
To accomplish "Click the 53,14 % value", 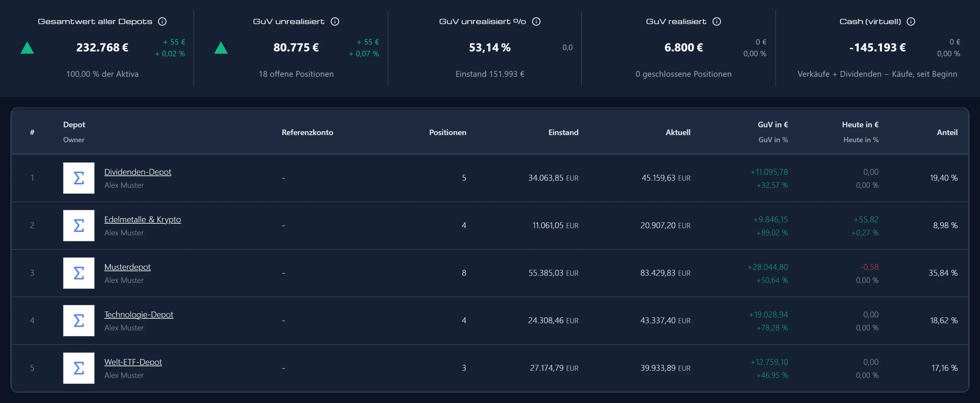I will tap(490, 48).
